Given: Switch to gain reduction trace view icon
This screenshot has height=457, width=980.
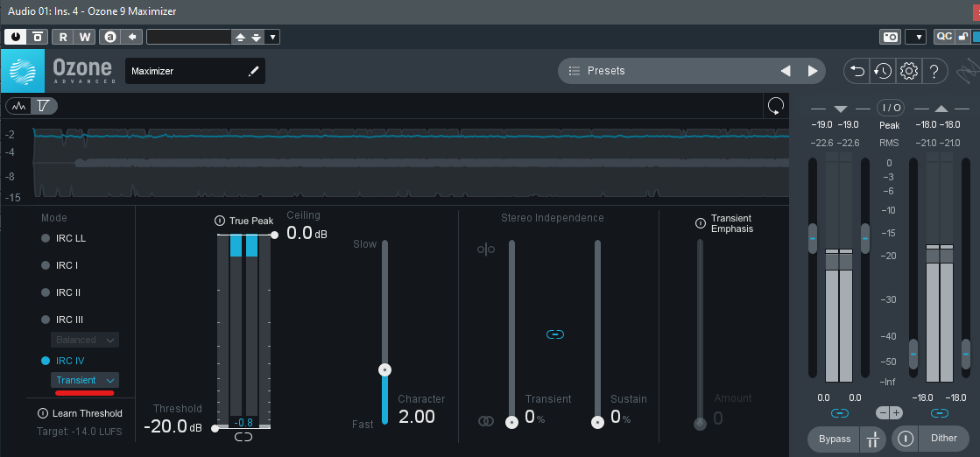Looking at the screenshot, I should click(44, 106).
